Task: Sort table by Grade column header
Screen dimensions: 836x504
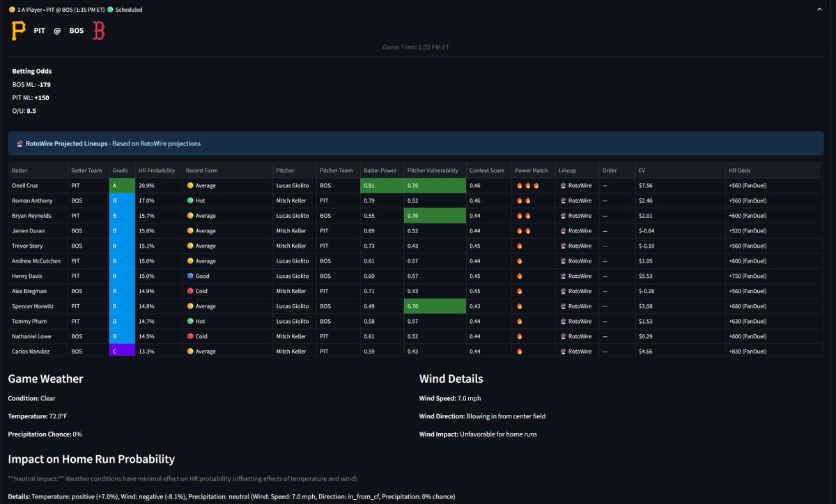Action: [122, 171]
